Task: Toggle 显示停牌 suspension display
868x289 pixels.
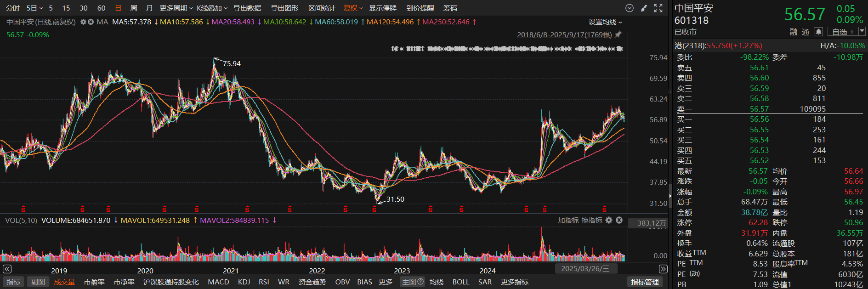Action: pyautogui.click(x=383, y=8)
